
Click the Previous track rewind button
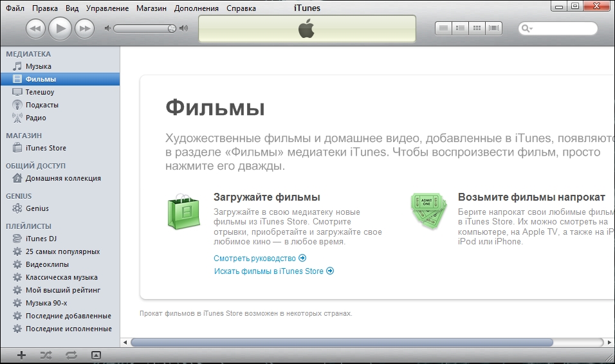[x=35, y=29]
